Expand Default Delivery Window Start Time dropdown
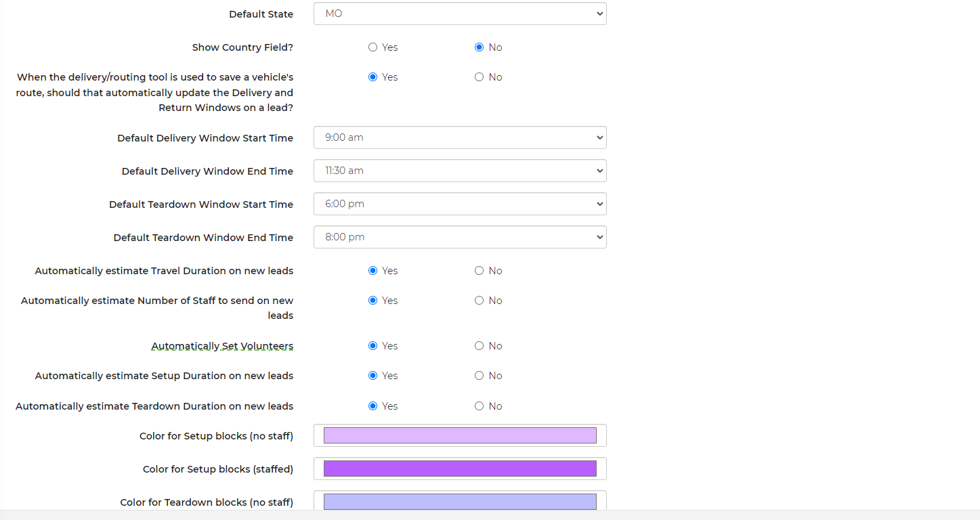 (460, 137)
